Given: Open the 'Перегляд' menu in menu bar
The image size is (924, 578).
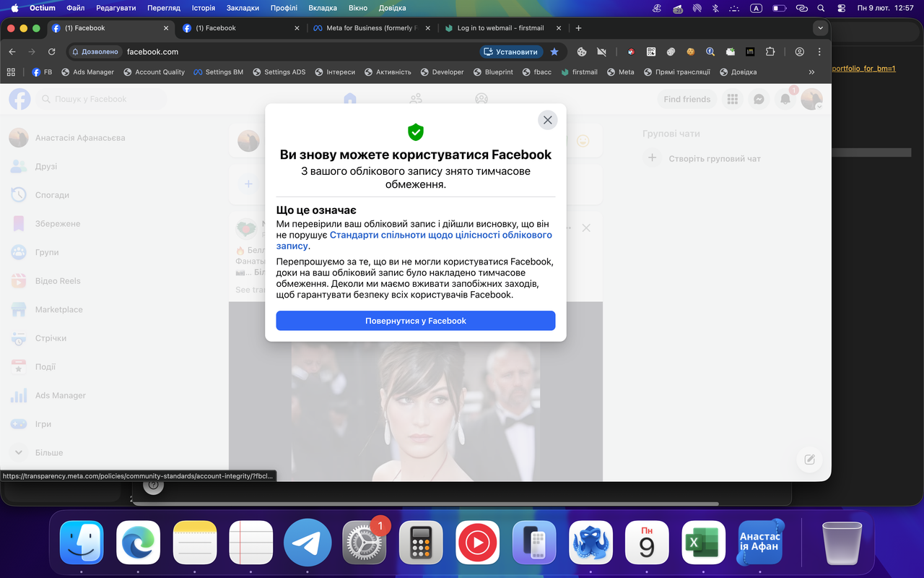Looking at the screenshot, I should click(x=163, y=8).
